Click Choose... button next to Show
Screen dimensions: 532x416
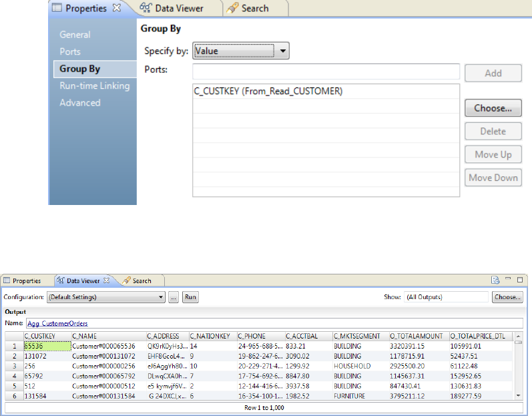pos(507,297)
